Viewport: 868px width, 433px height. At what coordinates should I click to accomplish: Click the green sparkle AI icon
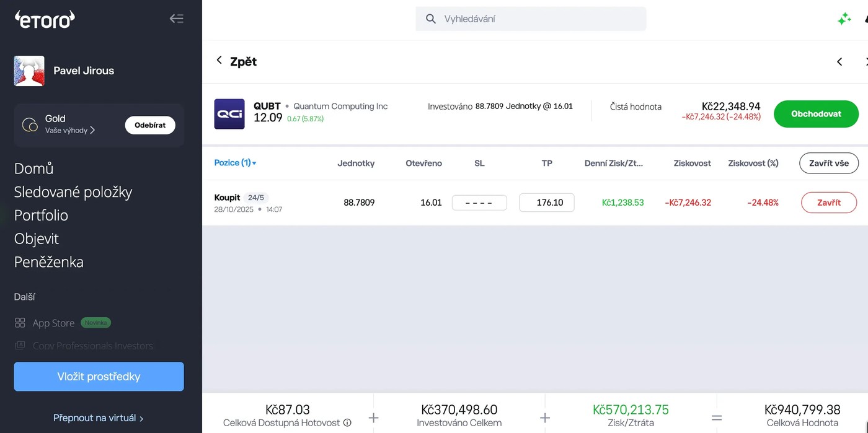[x=844, y=19]
